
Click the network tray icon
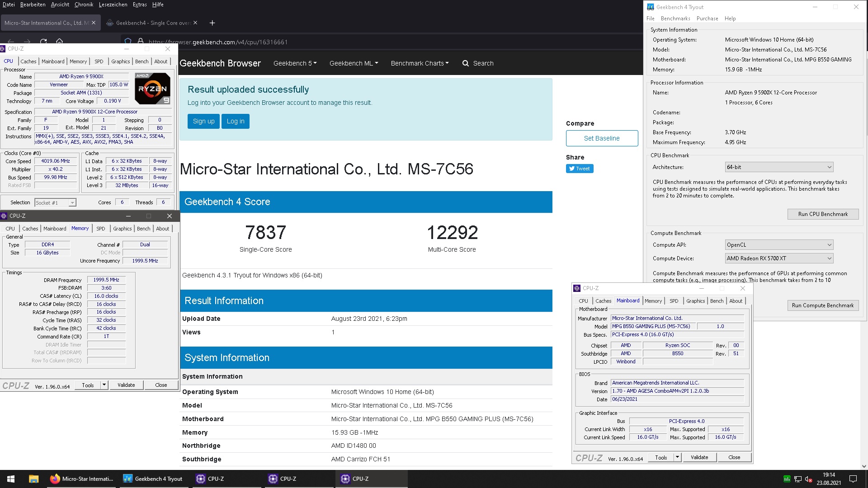point(798,479)
